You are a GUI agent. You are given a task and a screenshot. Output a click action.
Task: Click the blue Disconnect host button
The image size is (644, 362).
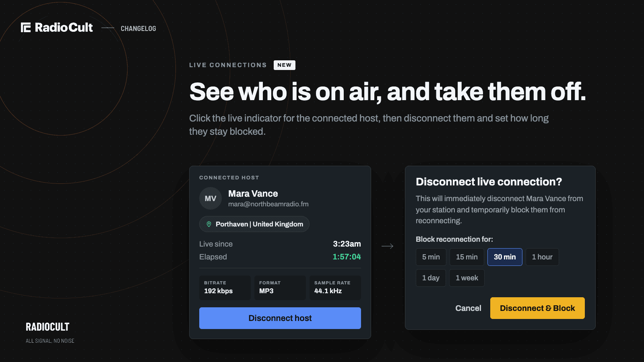(280, 318)
